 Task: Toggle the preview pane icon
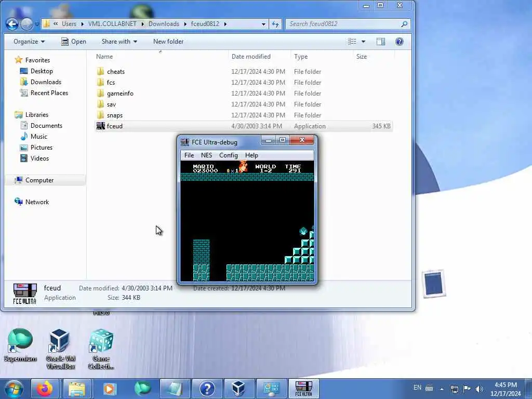(x=381, y=42)
